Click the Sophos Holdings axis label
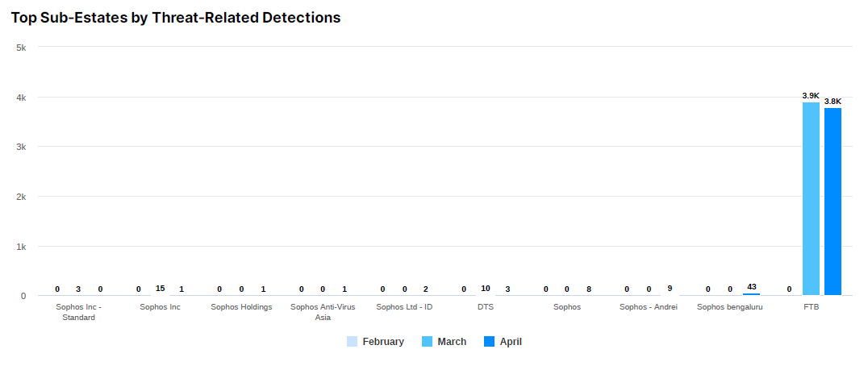Image resolution: width=868 pixels, height=366 pixels. 241,307
